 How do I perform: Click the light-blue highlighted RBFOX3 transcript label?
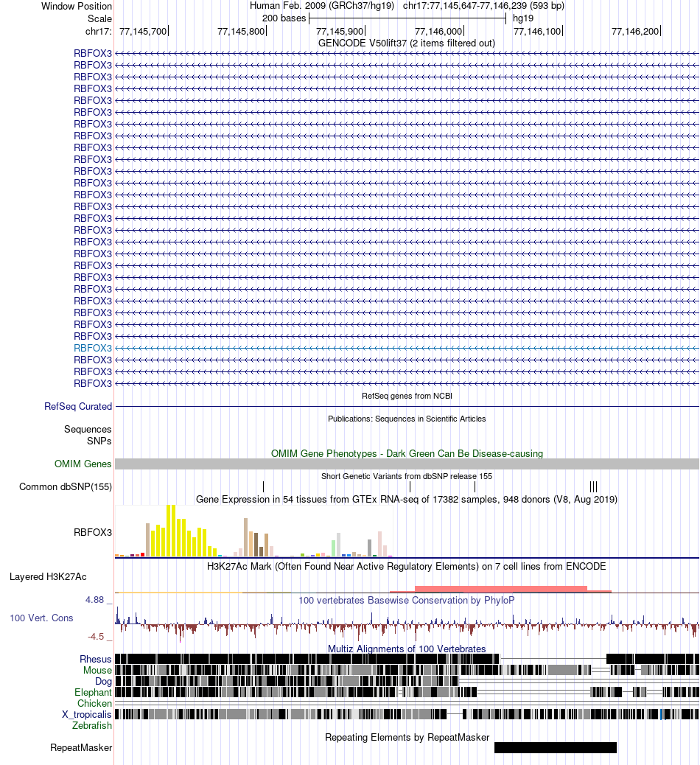pyautogui.click(x=93, y=348)
